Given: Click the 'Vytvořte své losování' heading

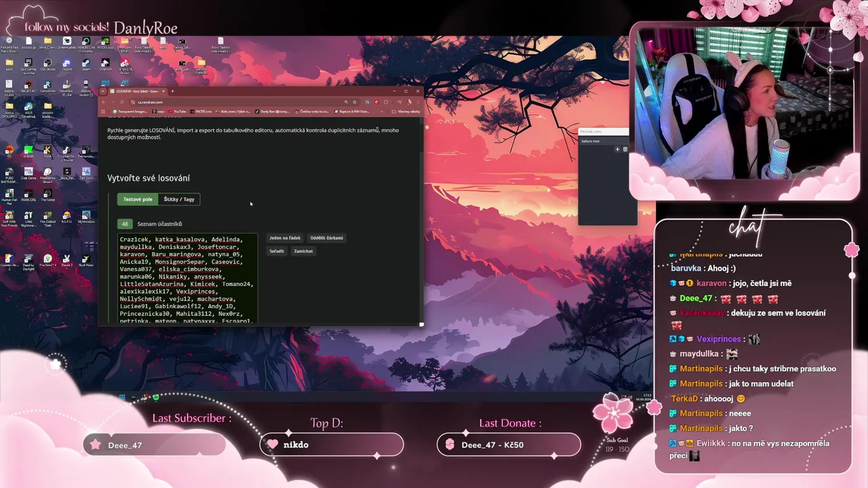Looking at the screenshot, I should point(149,178).
